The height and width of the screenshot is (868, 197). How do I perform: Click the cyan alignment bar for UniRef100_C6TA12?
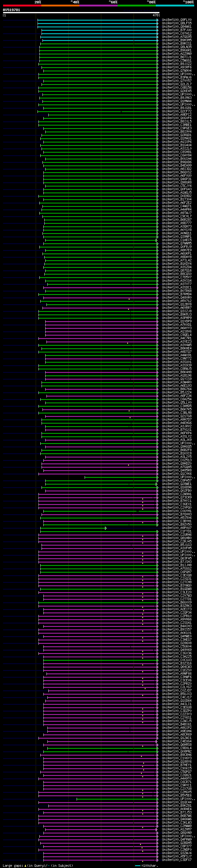[100, 33]
